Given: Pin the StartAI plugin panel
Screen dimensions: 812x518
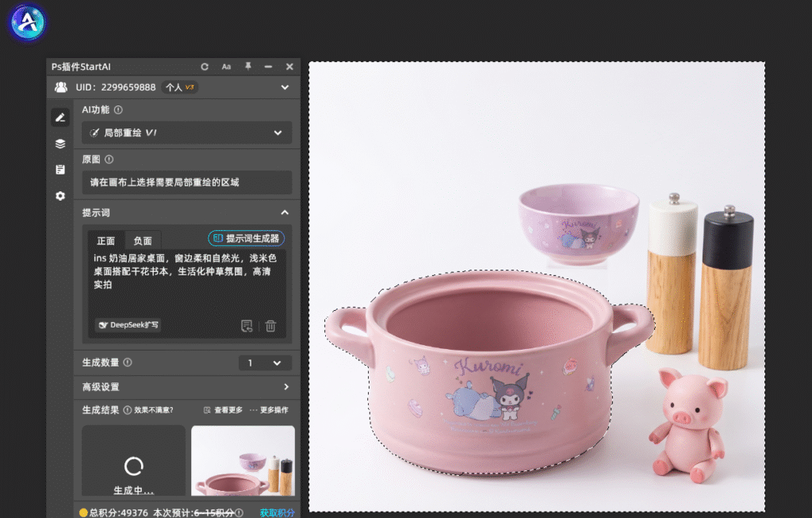Looking at the screenshot, I should pos(248,67).
